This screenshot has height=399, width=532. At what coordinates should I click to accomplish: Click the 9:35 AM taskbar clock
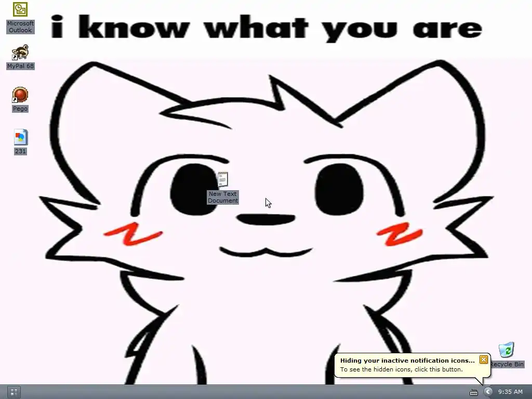pyautogui.click(x=510, y=392)
